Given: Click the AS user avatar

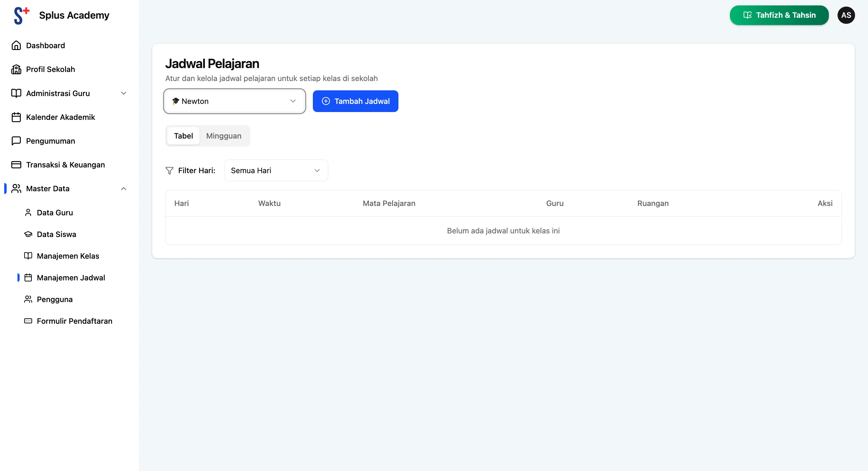Looking at the screenshot, I should pos(846,15).
